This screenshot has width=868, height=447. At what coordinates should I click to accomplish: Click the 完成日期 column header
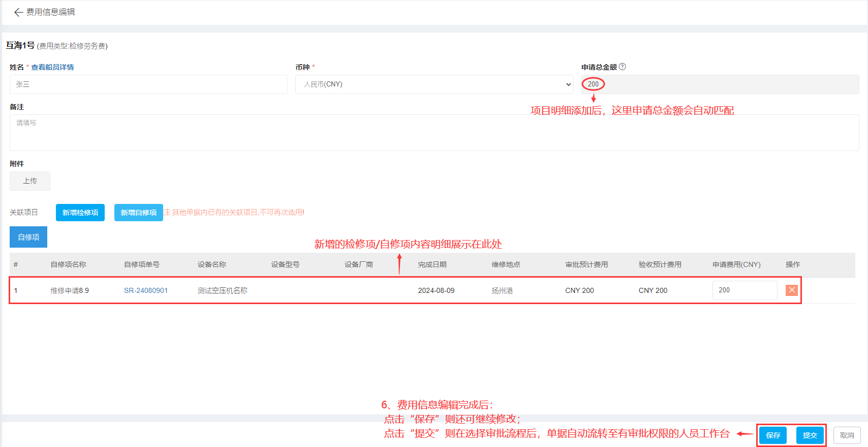click(432, 264)
